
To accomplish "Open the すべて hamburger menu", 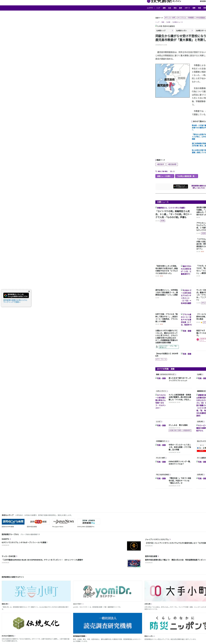I will 150,8.
